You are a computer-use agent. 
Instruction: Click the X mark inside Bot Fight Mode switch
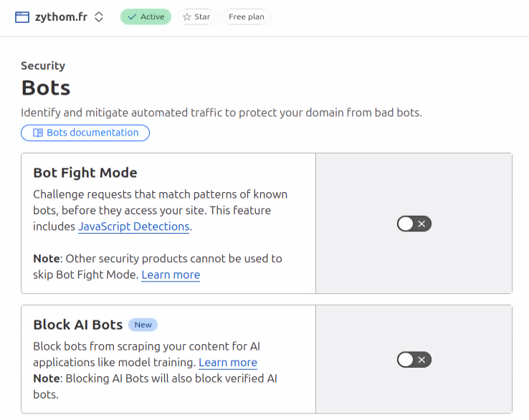[421, 224]
